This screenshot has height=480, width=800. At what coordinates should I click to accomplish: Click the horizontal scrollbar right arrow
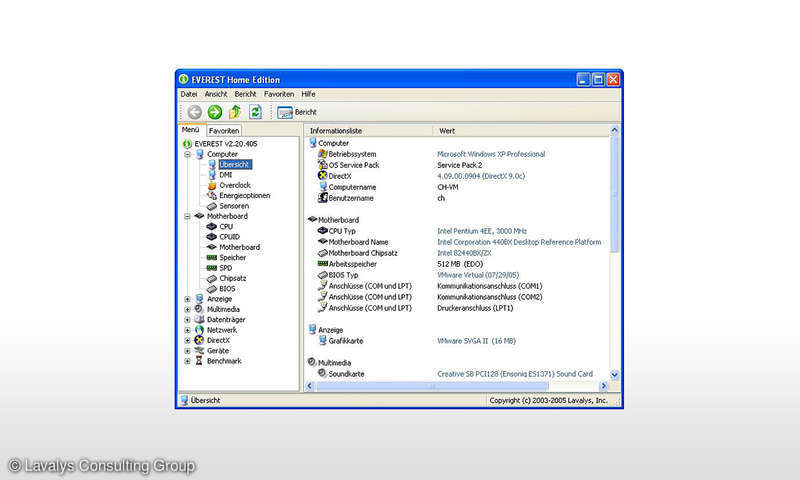coord(602,386)
